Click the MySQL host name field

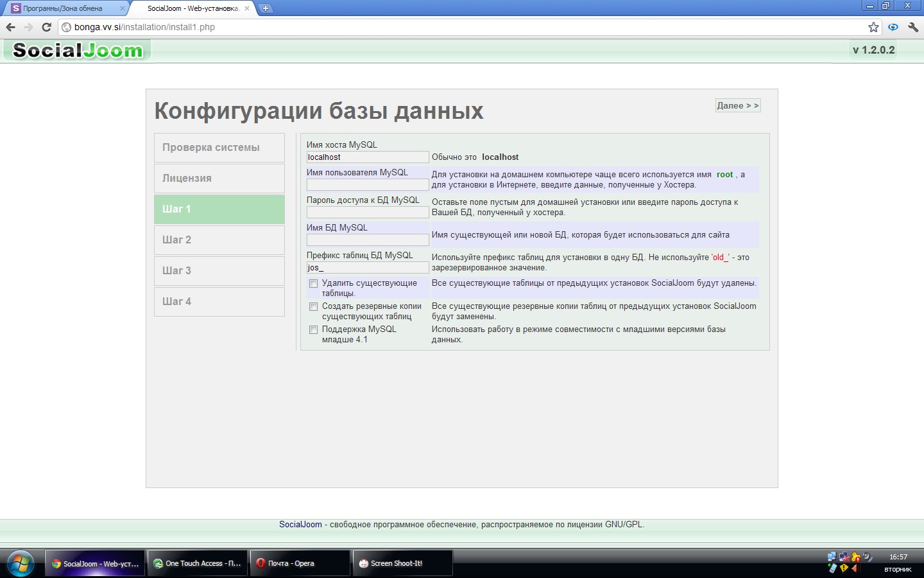click(367, 157)
